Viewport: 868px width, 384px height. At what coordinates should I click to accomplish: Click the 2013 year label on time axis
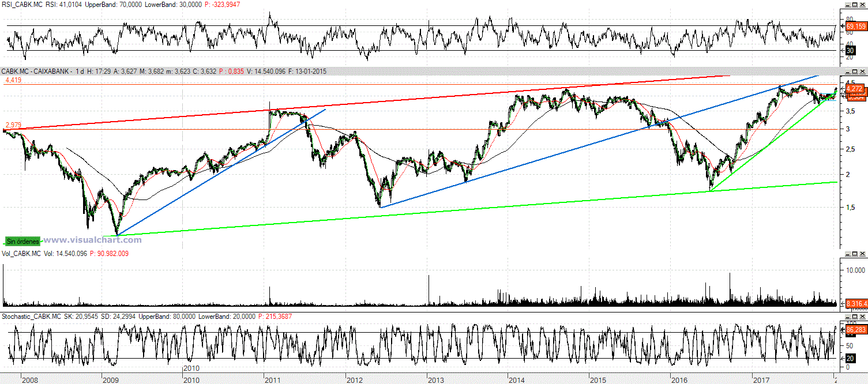(435, 380)
